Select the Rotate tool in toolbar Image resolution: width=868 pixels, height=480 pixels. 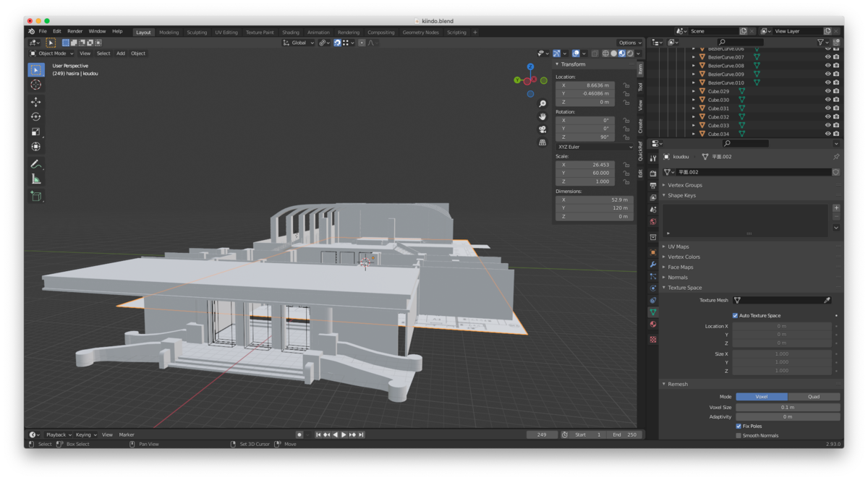36,116
